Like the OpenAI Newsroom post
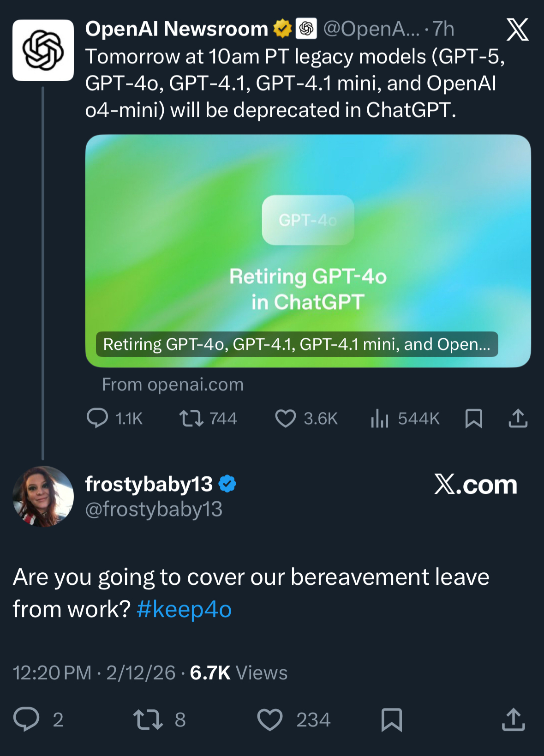This screenshot has height=756, width=544. pyautogui.click(x=286, y=418)
